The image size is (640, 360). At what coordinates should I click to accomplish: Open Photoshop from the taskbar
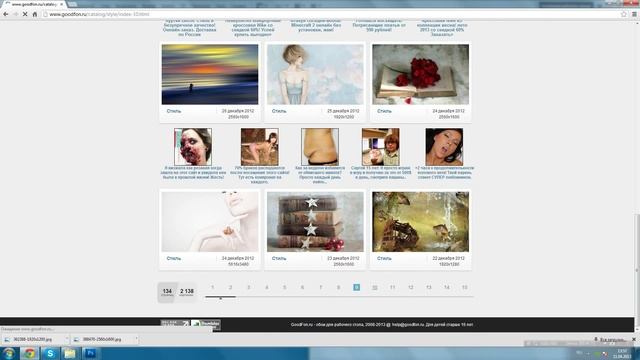pos(90,353)
